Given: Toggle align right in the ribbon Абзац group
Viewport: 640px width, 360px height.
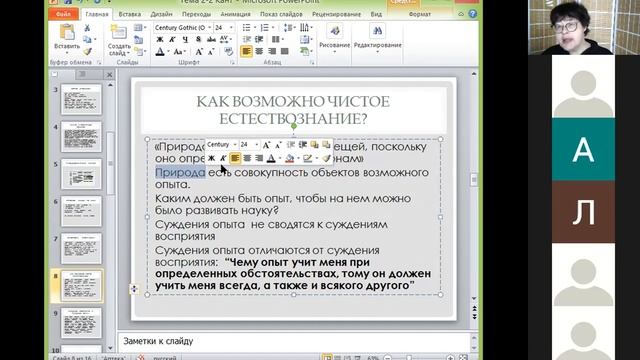Looking at the screenshot, I should pos(272,51).
